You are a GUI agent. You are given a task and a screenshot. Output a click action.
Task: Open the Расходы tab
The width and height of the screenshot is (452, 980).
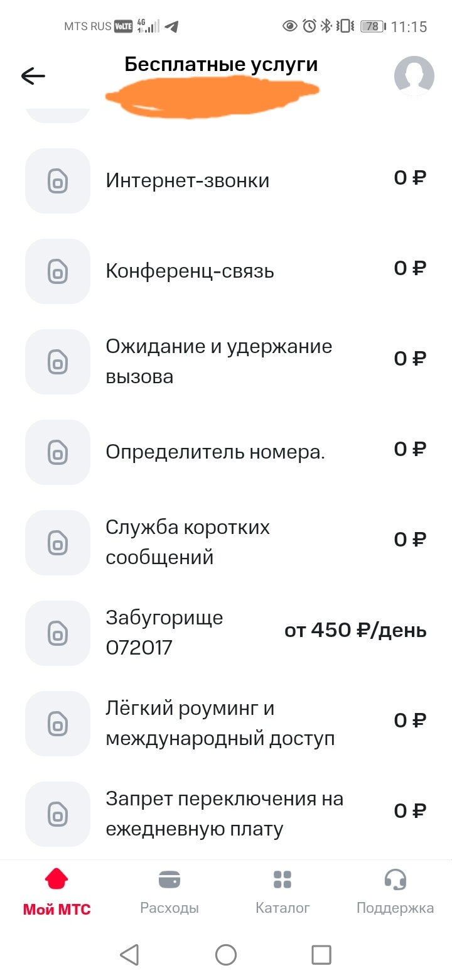click(x=169, y=892)
